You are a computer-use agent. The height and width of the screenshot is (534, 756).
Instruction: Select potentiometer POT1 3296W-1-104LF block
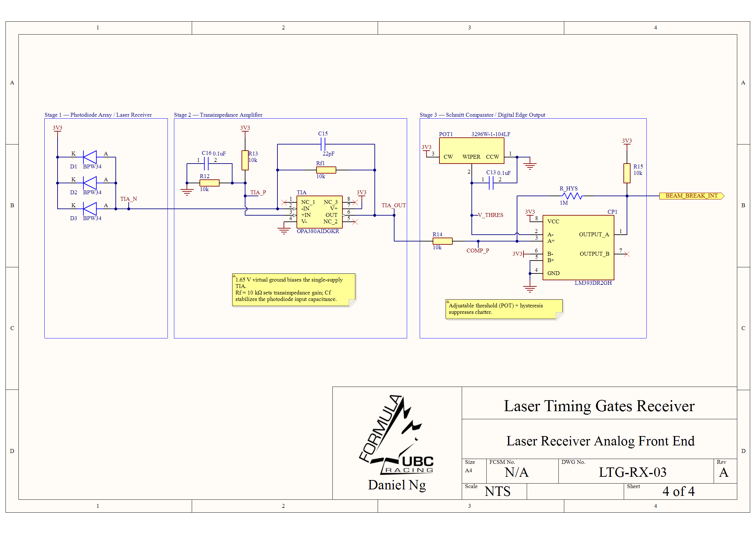click(x=471, y=150)
